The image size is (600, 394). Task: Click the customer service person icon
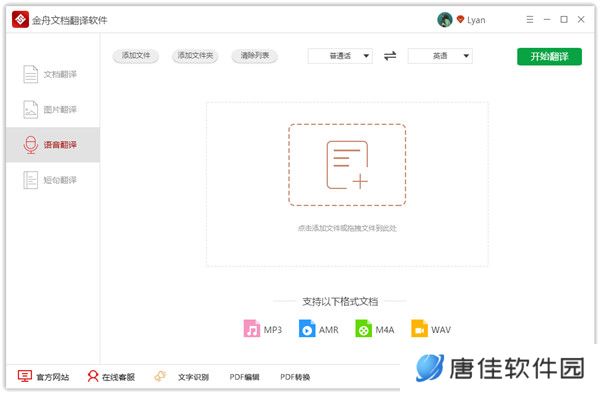click(93, 376)
